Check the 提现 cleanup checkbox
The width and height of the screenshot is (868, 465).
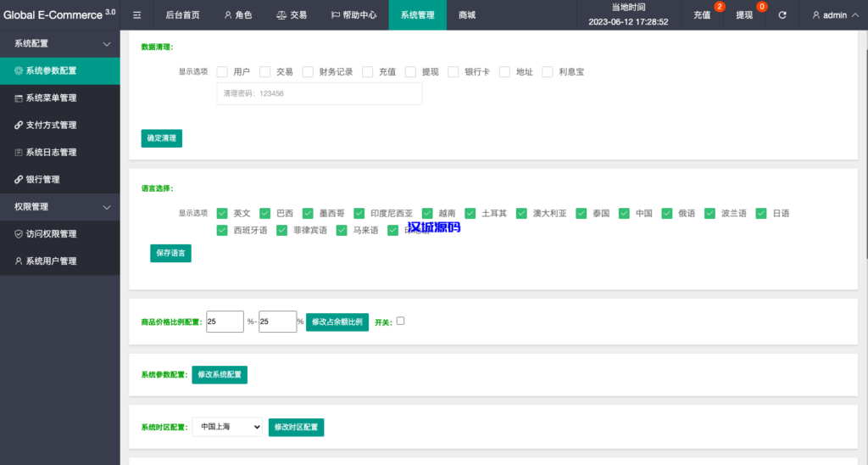click(410, 71)
